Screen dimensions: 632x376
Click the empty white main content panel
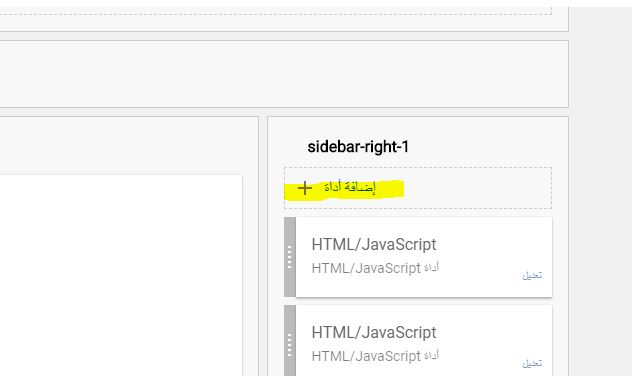pos(121,275)
